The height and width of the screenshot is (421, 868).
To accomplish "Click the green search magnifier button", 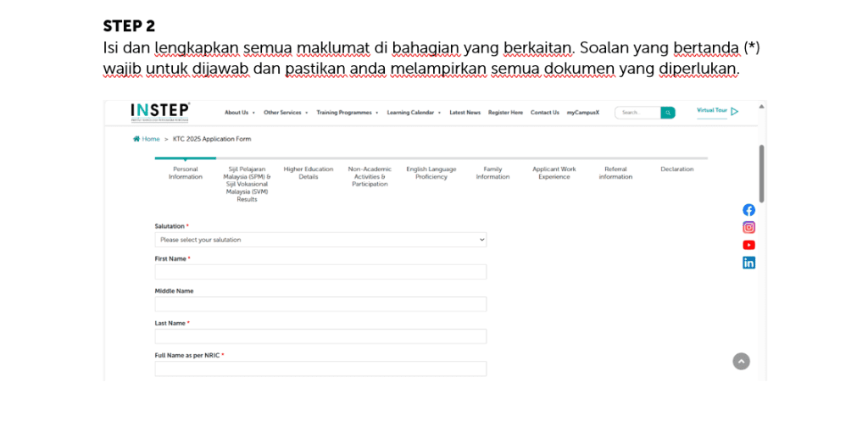I will [x=668, y=112].
